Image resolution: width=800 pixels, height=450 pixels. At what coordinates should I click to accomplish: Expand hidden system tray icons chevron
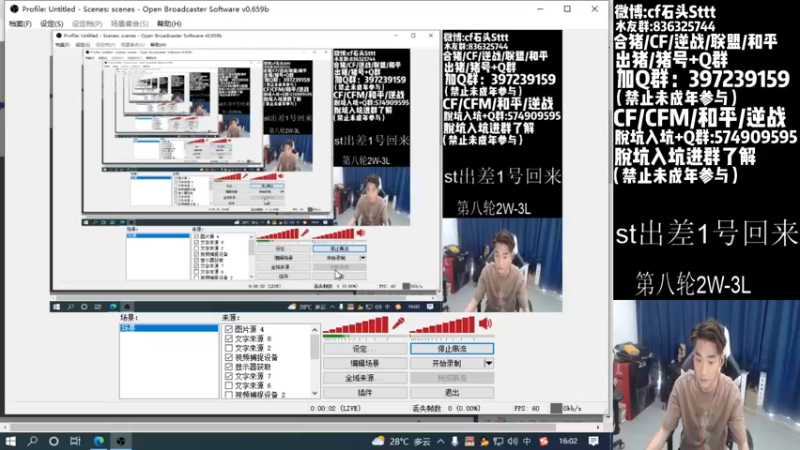click(440, 441)
